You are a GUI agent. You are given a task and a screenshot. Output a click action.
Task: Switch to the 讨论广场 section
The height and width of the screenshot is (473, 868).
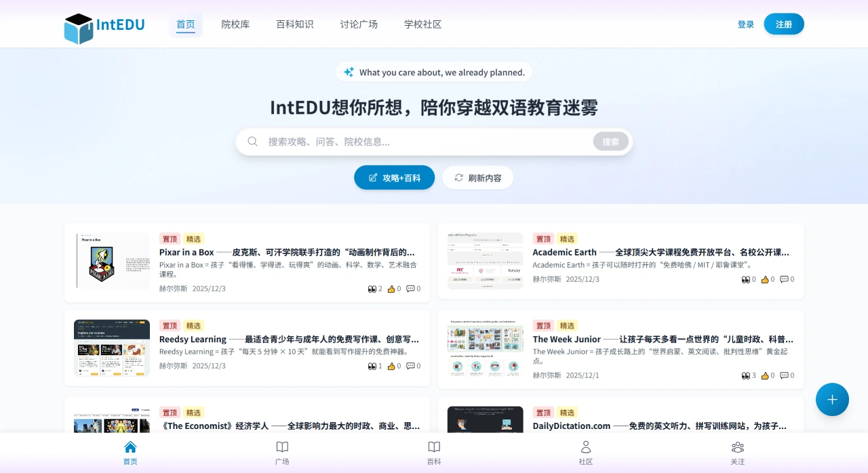[x=359, y=24]
